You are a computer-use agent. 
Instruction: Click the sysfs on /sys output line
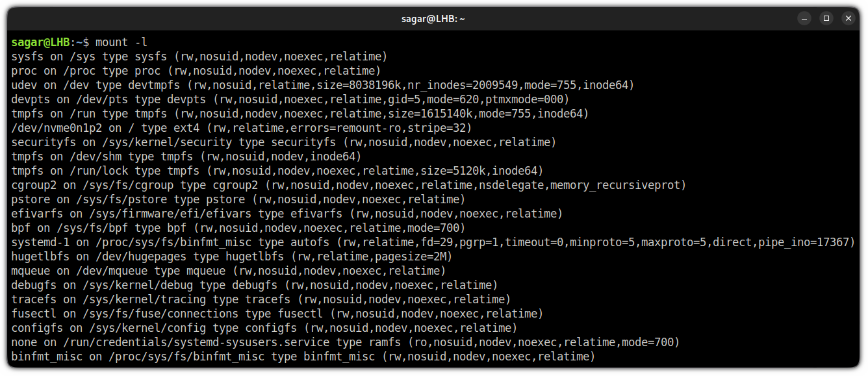(x=199, y=56)
